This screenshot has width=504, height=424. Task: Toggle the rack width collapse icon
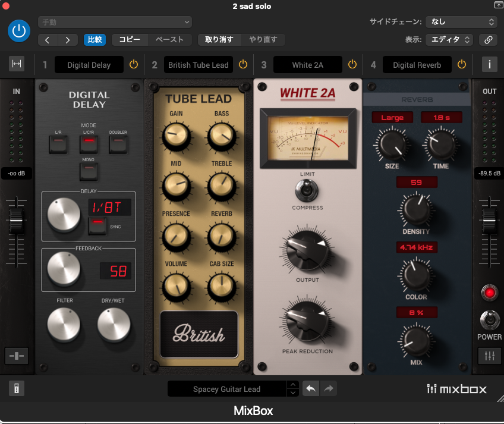coord(17,64)
